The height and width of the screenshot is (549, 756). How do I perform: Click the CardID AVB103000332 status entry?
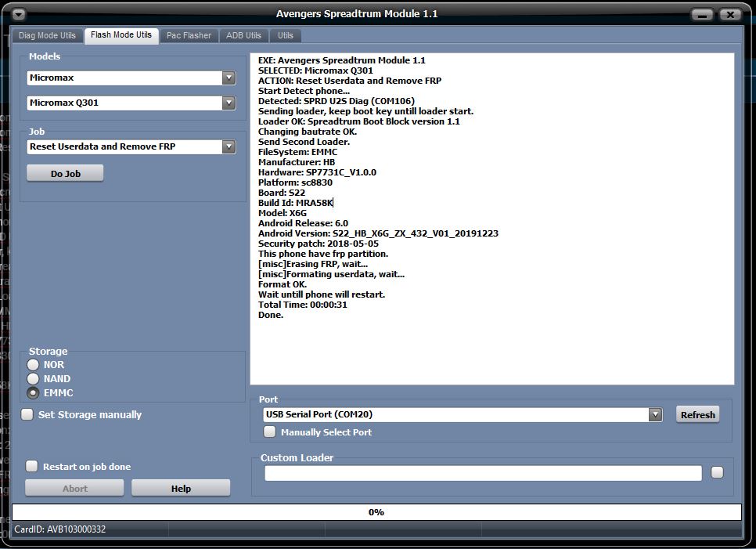pos(59,529)
